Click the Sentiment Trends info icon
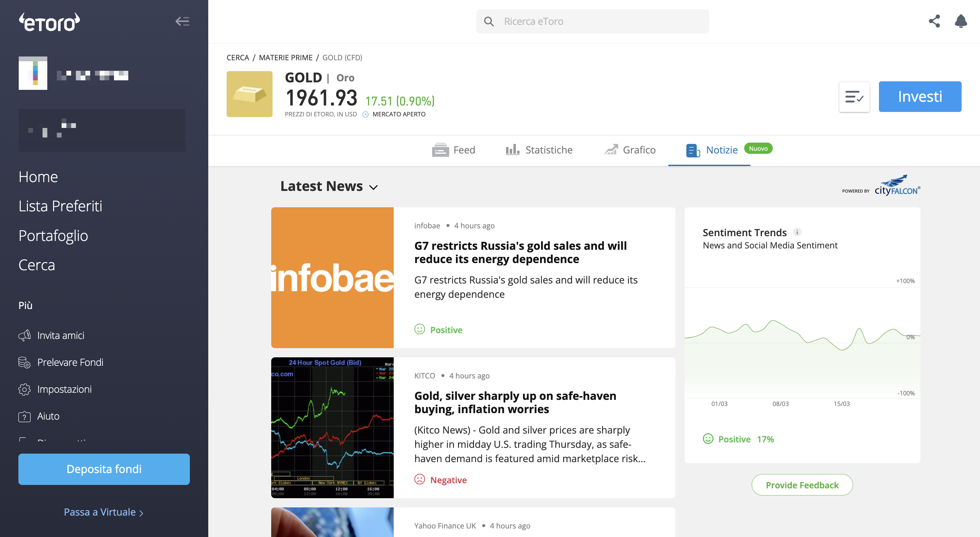 [x=797, y=232]
